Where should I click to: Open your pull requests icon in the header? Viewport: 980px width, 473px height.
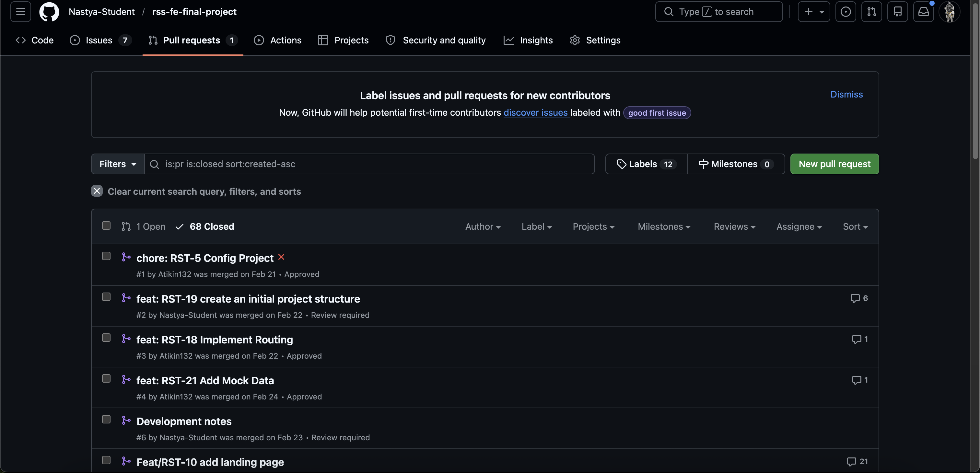pos(871,11)
